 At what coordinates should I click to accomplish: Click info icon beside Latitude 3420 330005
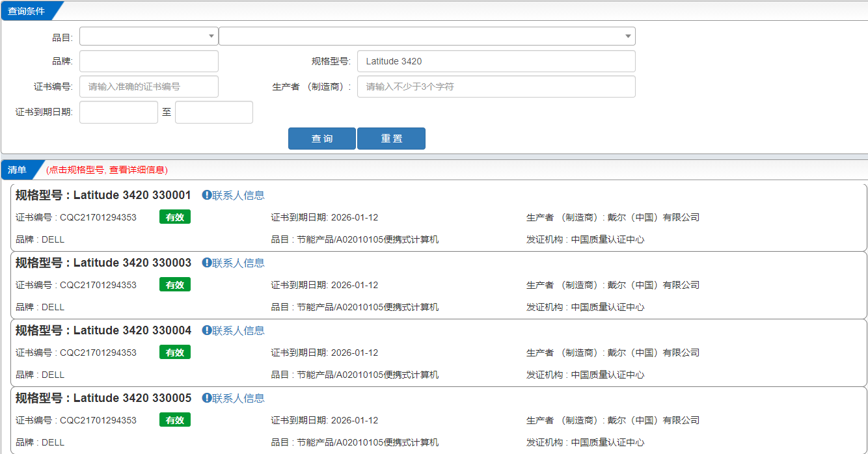(x=207, y=398)
